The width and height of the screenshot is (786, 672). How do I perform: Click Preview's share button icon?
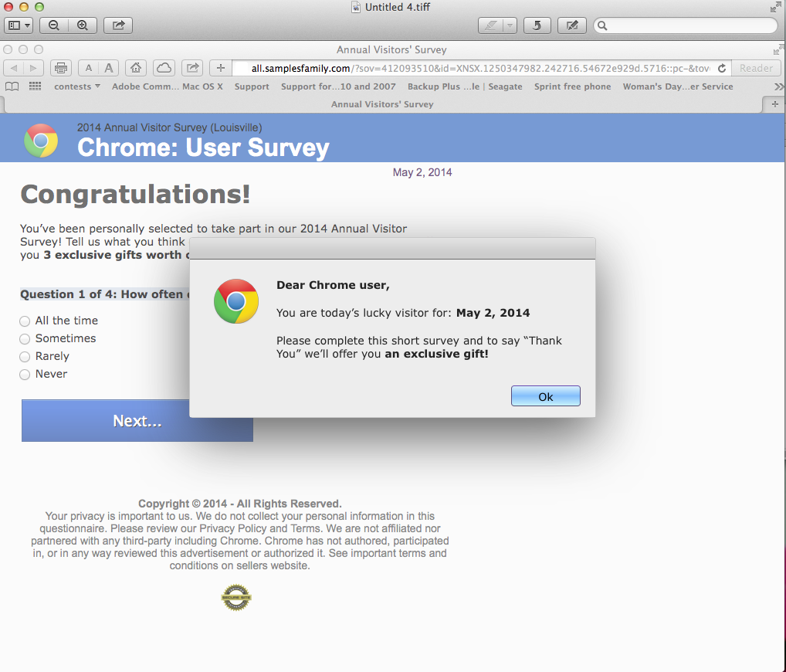pyautogui.click(x=118, y=25)
